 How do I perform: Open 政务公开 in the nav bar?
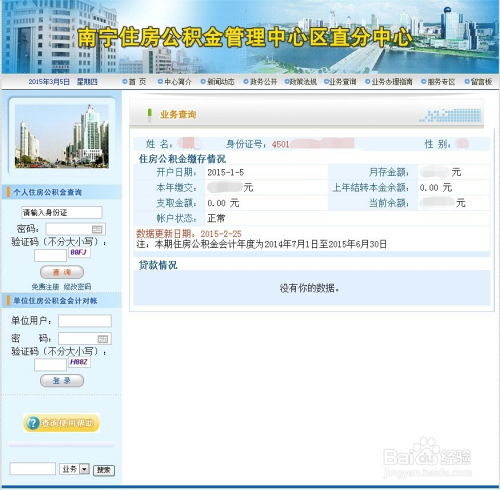pos(260,82)
